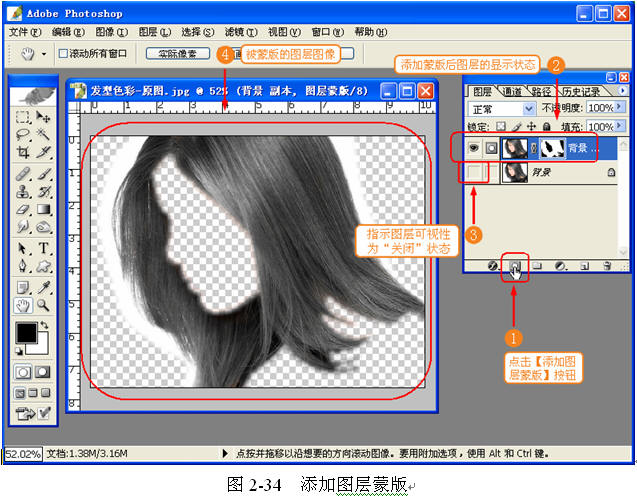Switch to Quick Mask mode
The height and width of the screenshot is (497, 637).
[43, 372]
